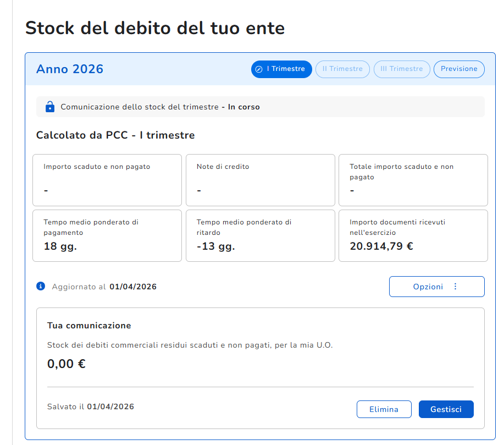Click the Tempo medio ponderato di pagamento card
This screenshot has height=445, width=504.
tap(107, 235)
